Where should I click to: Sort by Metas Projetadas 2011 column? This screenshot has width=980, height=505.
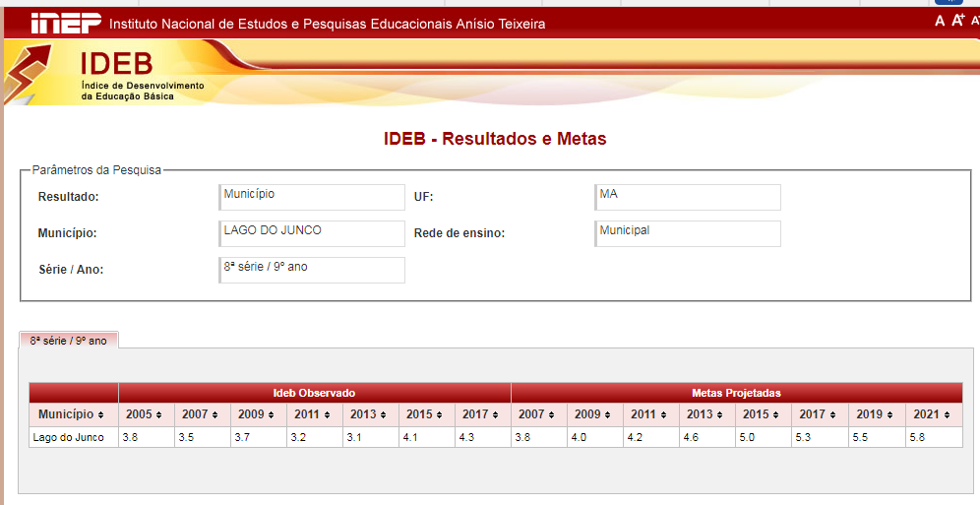pyautogui.click(x=651, y=414)
